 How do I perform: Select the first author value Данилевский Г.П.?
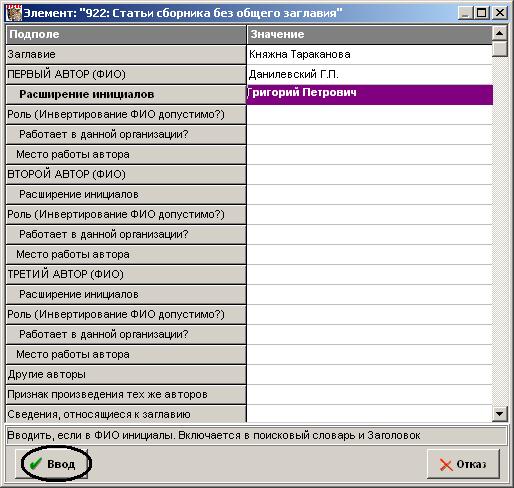coord(369,74)
